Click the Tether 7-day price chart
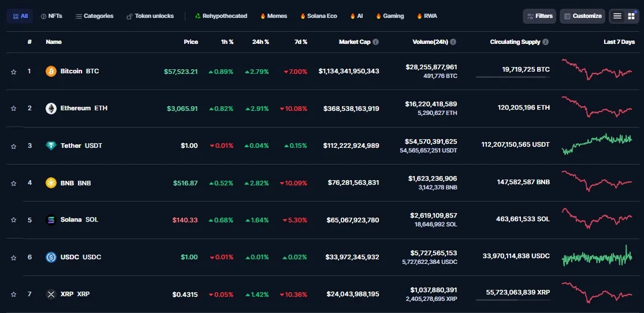 [x=597, y=144]
